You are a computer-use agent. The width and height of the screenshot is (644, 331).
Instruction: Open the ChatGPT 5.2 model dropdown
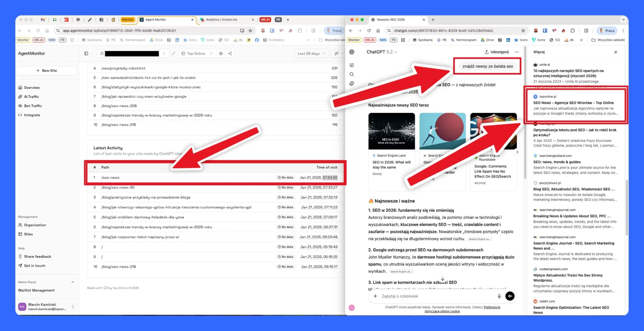(x=382, y=52)
